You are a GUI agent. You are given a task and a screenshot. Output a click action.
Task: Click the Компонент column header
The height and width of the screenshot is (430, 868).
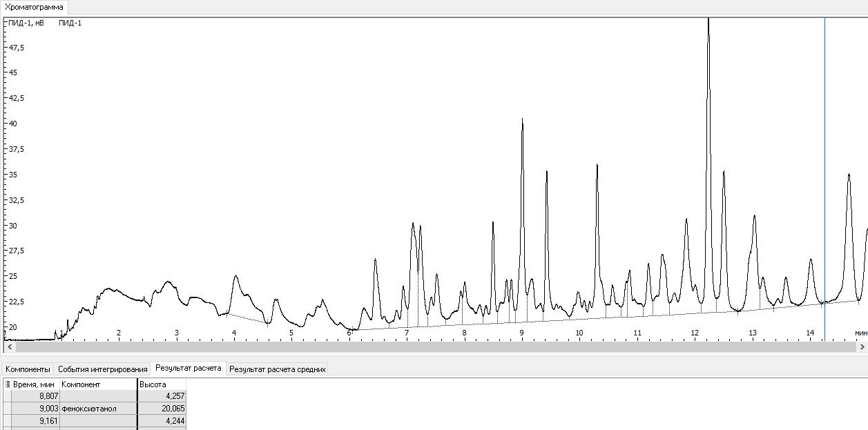click(97, 384)
